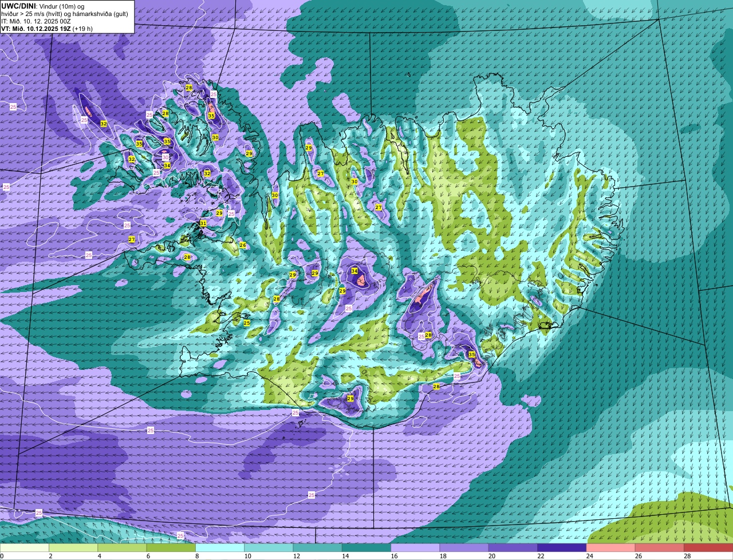
Task: Click the 'UWC/DINI: Vindur (10m) og' title line
Action: pyautogui.click(x=43, y=6)
